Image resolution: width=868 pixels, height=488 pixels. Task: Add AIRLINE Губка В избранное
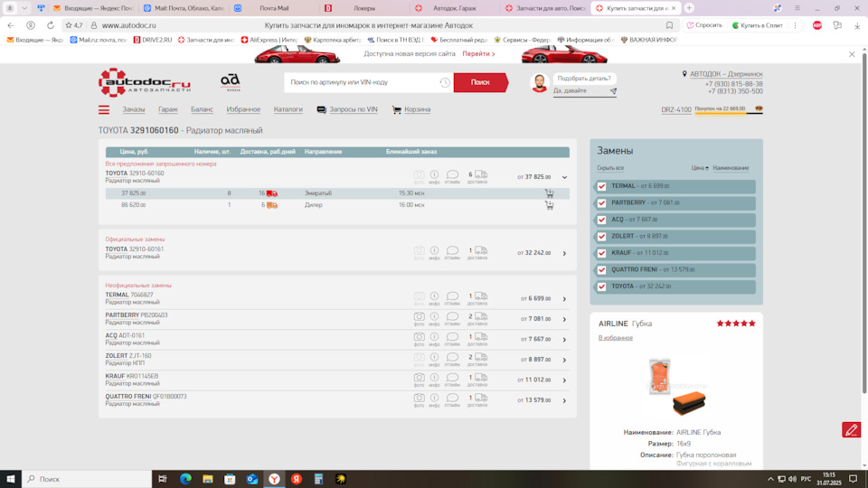pos(615,337)
